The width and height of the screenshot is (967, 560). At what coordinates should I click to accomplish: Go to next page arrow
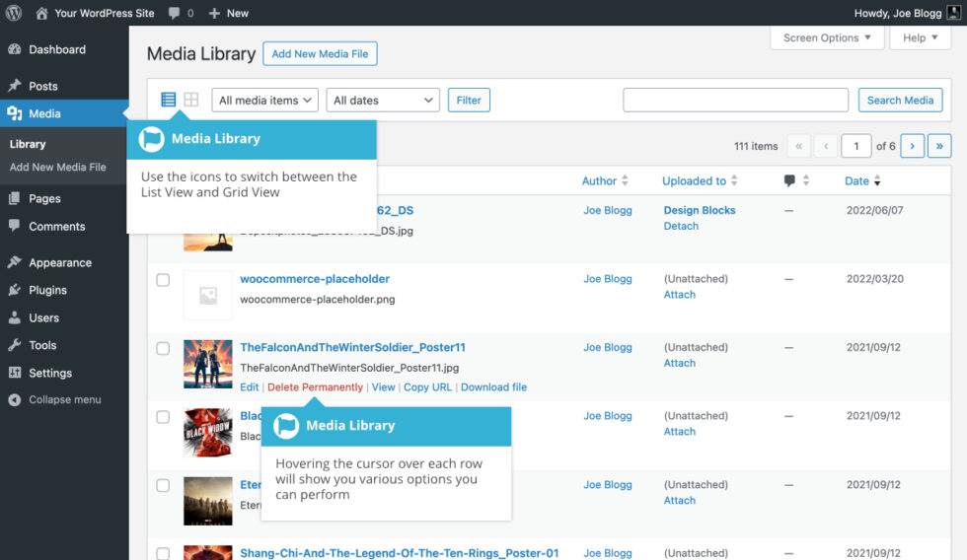click(x=912, y=146)
